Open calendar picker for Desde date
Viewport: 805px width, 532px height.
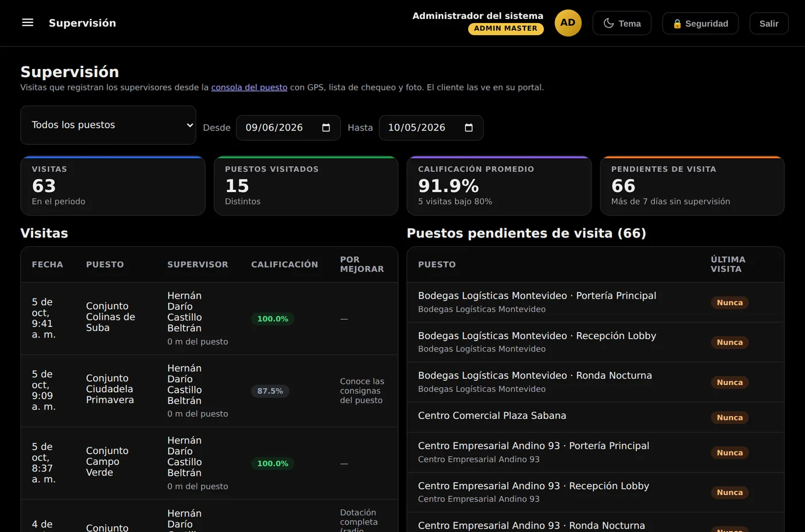coord(326,128)
